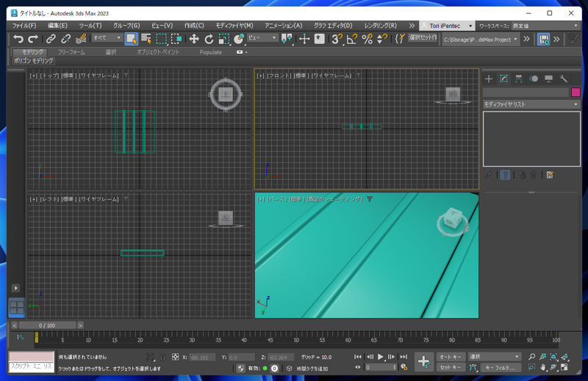588x381 pixels.
Task: Open the モディファイヤリスト modifier list dropdown
Action: pyautogui.click(x=531, y=104)
